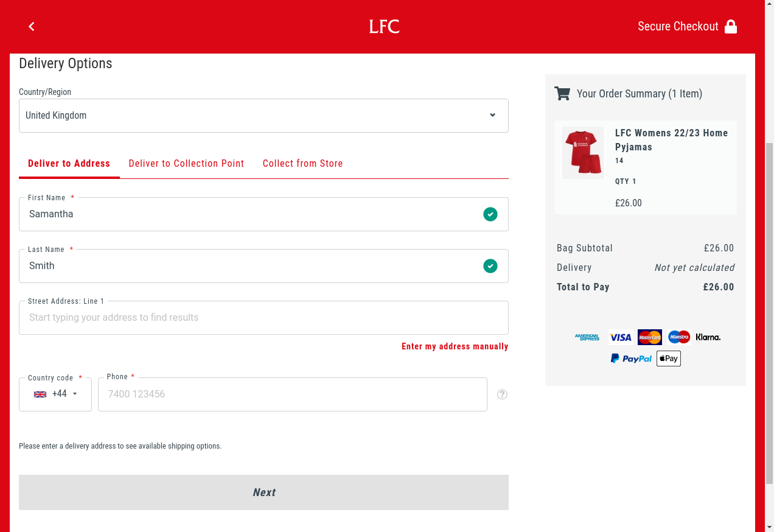Switch to Deliver to Collection Point tab
The height and width of the screenshot is (532, 774).
(186, 164)
